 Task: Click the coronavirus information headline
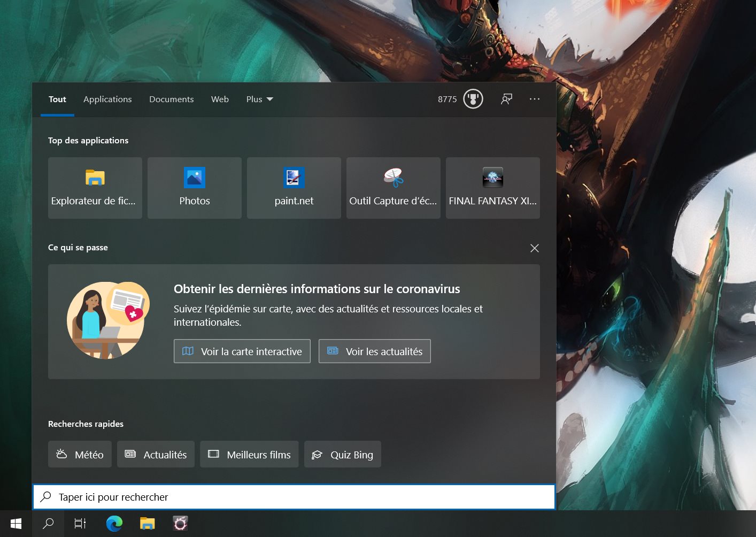pyautogui.click(x=317, y=289)
